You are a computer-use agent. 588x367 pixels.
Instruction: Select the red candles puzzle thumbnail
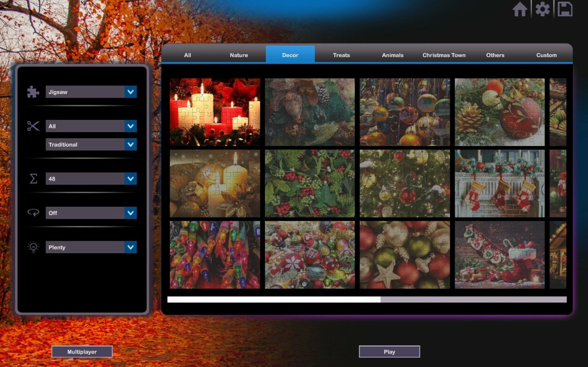coord(215,112)
